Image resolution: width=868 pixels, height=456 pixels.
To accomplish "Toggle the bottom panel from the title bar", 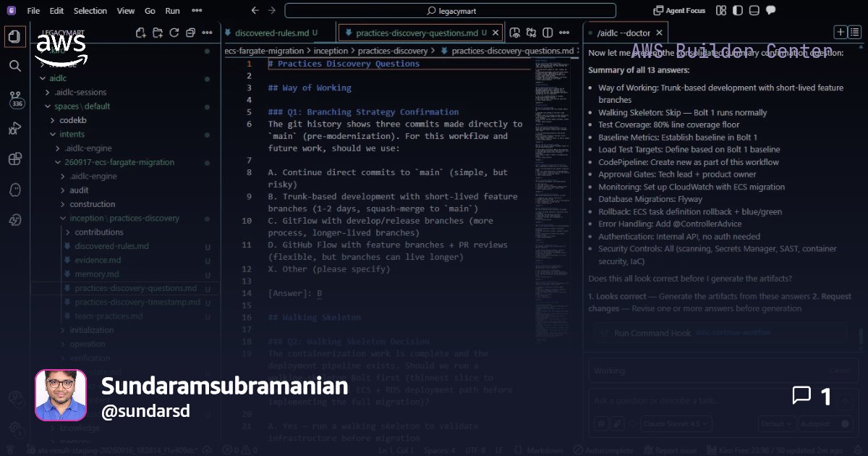I will 754,11.
